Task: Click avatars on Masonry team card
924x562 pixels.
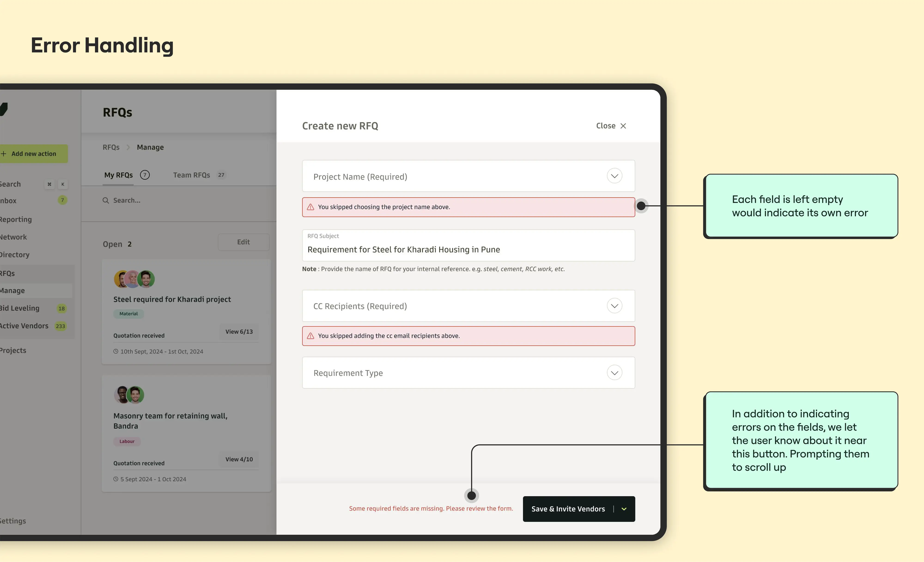Action: 129,395
